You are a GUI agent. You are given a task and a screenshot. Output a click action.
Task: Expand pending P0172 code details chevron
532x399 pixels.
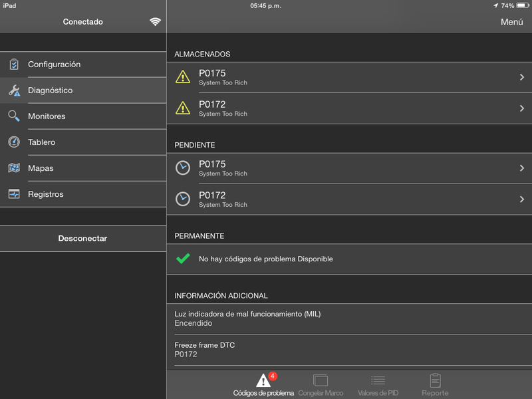[x=522, y=199]
